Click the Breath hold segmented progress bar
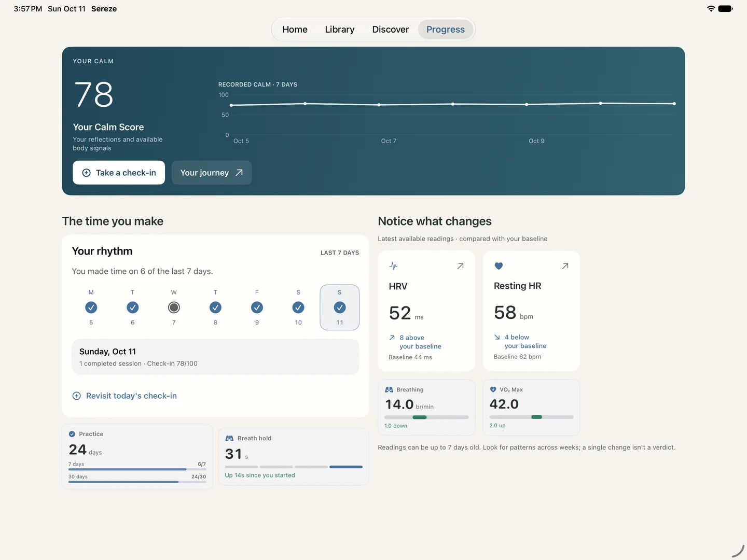This screenshot has width=747, height=560. pyautogui.click(x=294, y=467)
